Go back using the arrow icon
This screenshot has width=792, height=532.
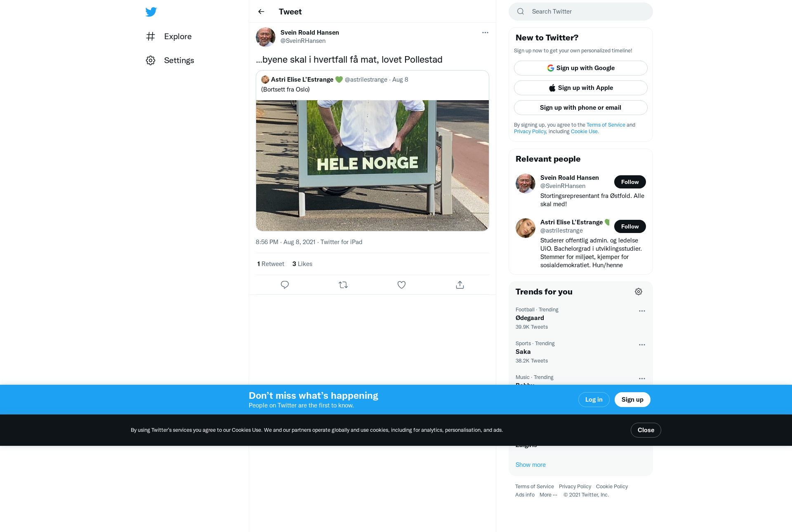[x=261, y=12]
